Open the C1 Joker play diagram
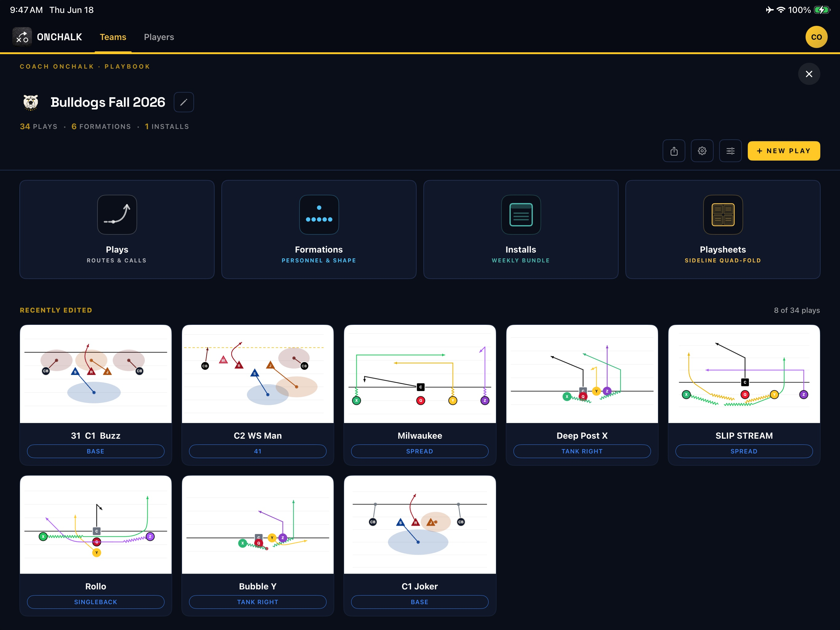 click(420, 525)
